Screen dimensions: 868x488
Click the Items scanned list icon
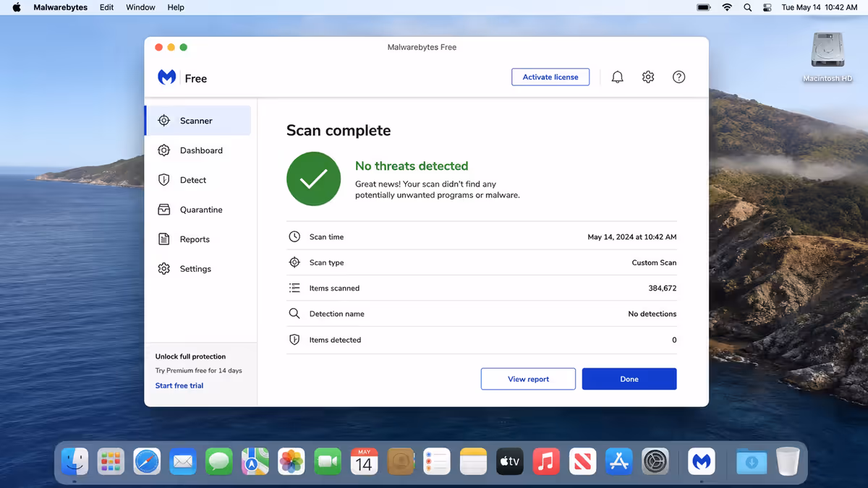click(x=294, y=288)
